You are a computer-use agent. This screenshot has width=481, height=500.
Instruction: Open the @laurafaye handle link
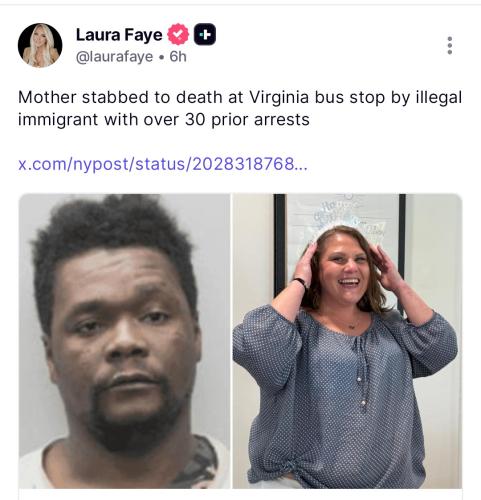point(114,57)
